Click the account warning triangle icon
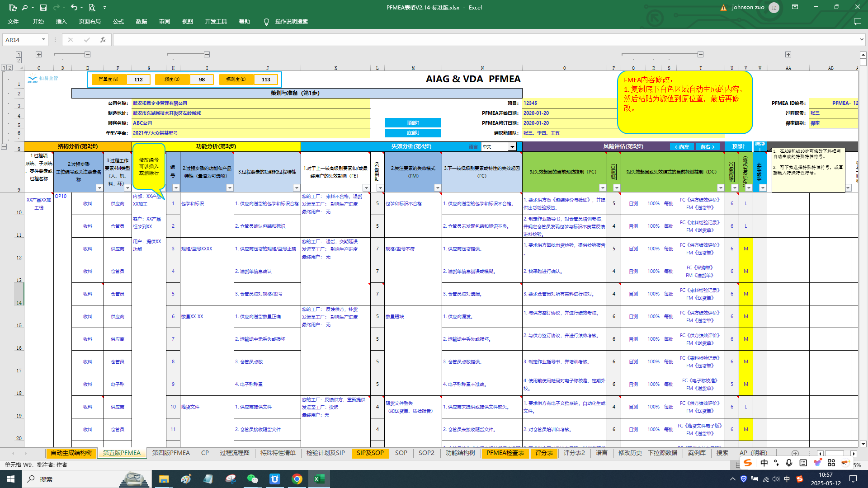The width and height of the screenshot is (868, 488). [723, 8]
